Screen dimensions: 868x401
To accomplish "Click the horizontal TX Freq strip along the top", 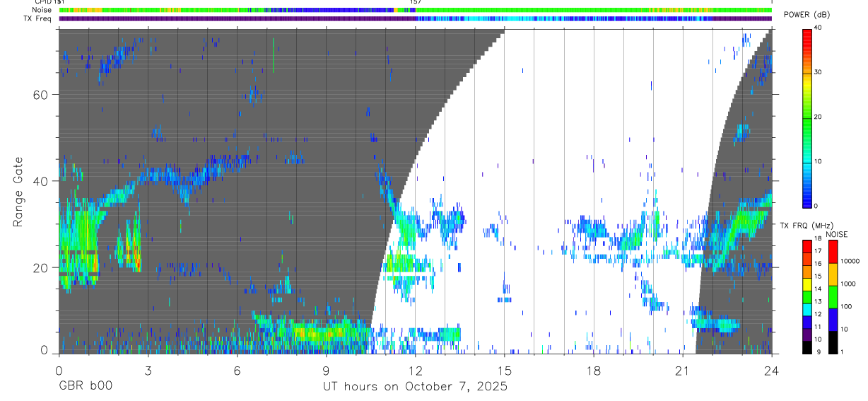I will [415, 18].
